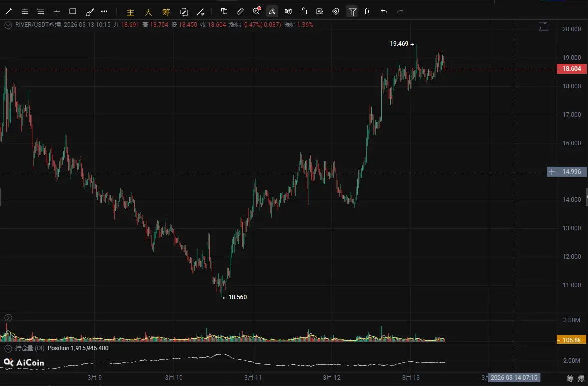
Task: Click the zoom-in magnifier tool
Action: pyautogui.click(x=256, y=11)
